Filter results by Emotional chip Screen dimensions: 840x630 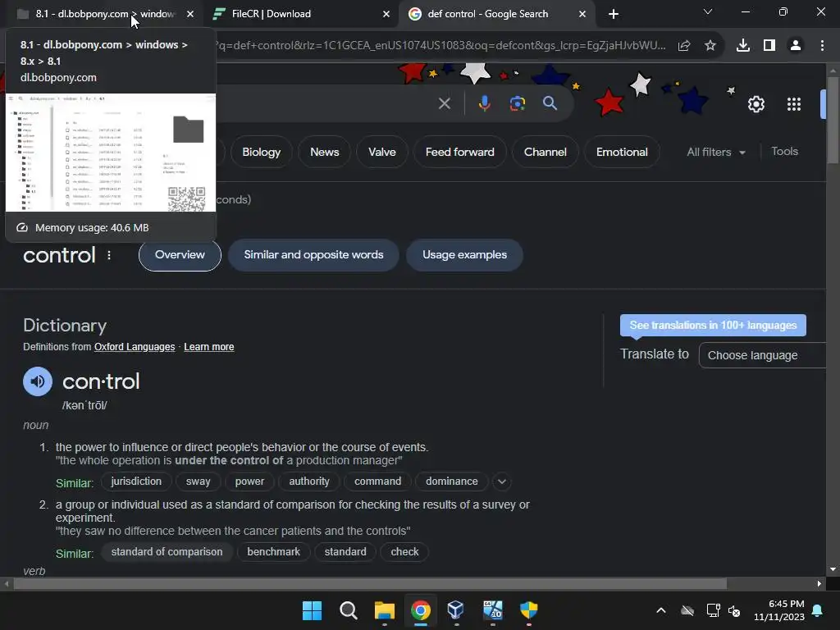(622, 152)
